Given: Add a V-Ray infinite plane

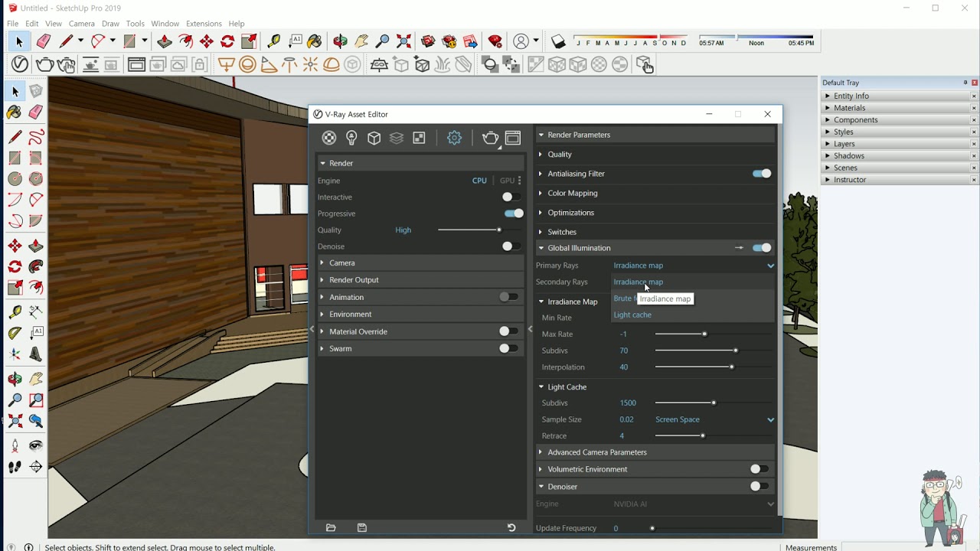Looking at the screenshot, I should coord(379,64).
